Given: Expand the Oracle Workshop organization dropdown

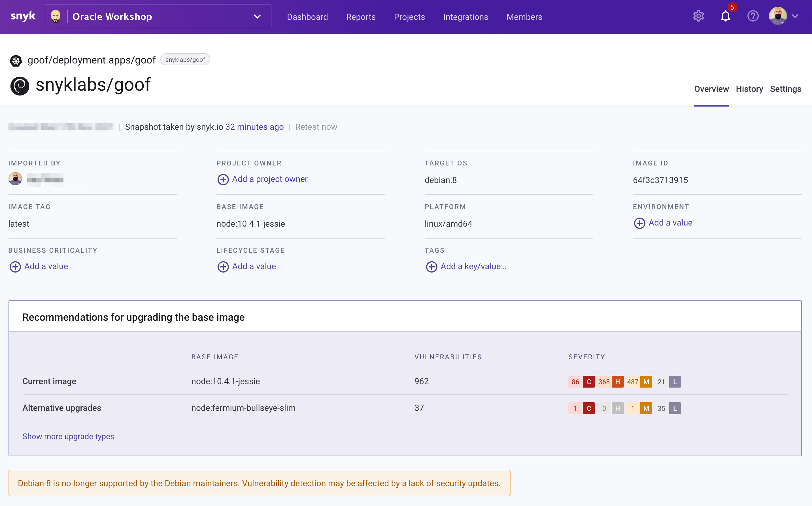Looking at the screenshot, I should point(257,17).
